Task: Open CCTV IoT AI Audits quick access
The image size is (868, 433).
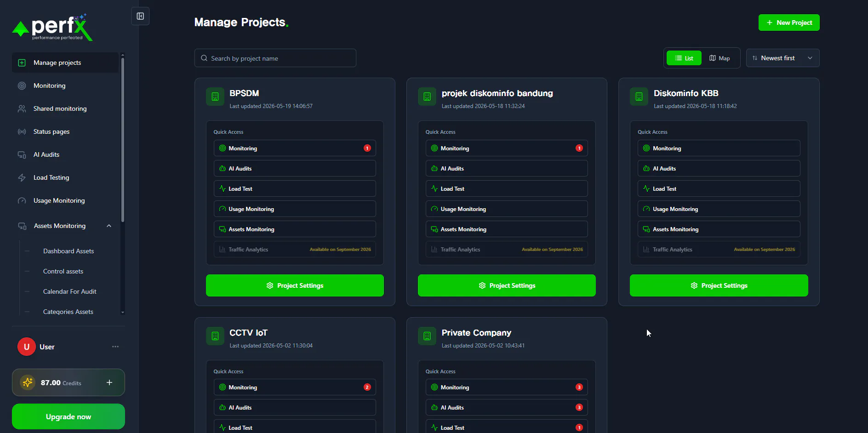Action: tap(295, 407)
